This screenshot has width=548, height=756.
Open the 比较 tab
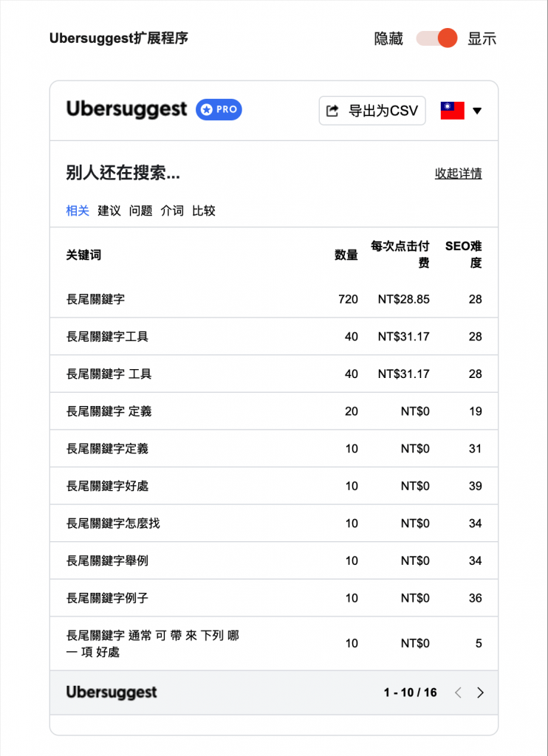pos(204,210)
